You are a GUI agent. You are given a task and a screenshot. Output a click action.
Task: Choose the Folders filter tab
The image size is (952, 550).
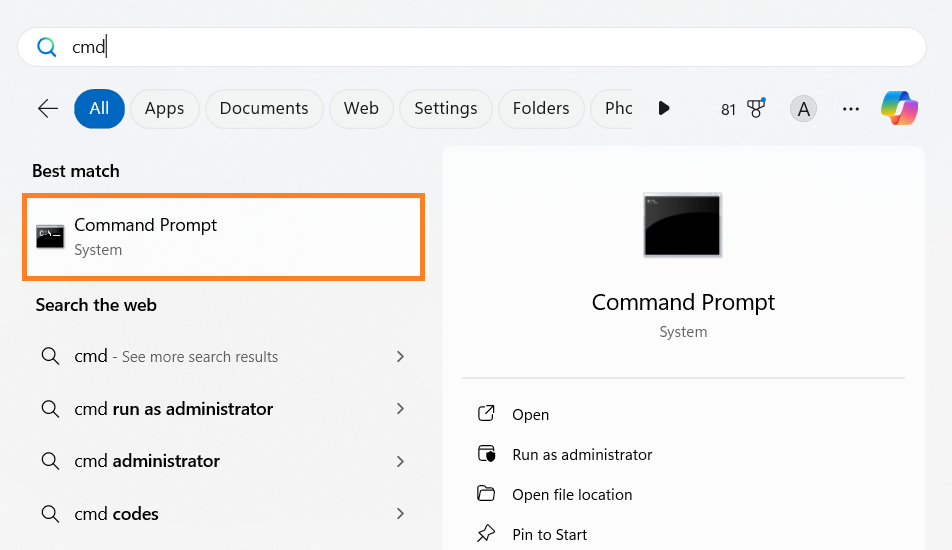point(541,109)
